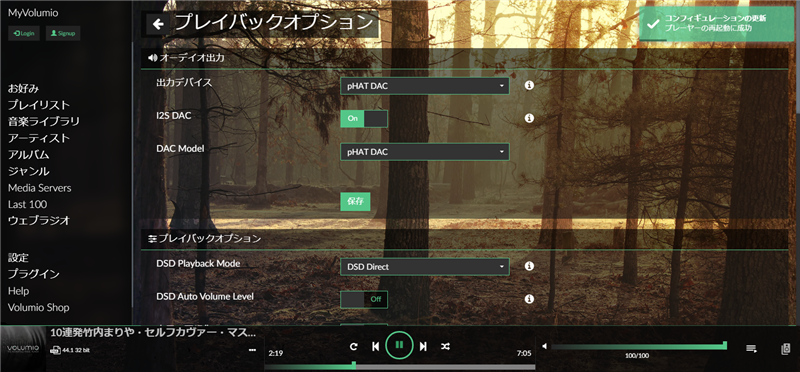Turn off the I2S DAC switch

point(364,118)
